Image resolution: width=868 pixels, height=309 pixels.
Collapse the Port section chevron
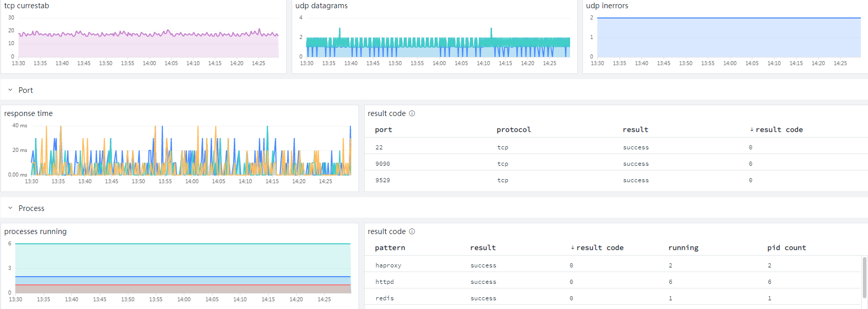coord(10,90)
